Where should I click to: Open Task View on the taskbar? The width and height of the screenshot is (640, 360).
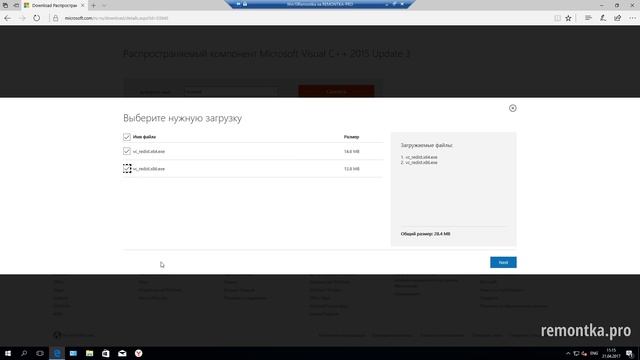(x=40, y=353)
